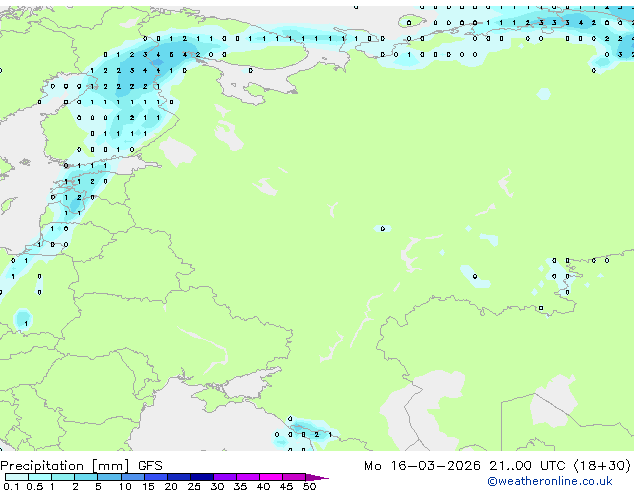Select the 35–40 mm legend color swatch
This screenshot has height=490, width=634.
click(248, 477)
